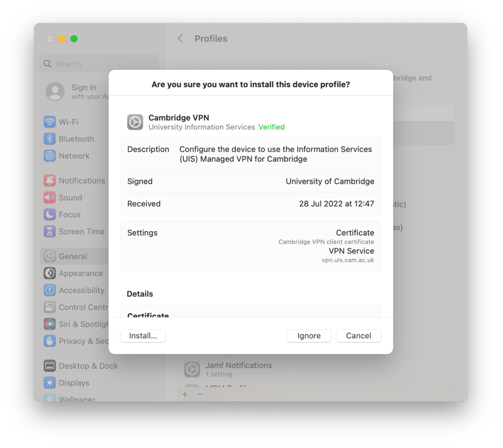Click the search magnifier icon

click(x=47, y=64)
